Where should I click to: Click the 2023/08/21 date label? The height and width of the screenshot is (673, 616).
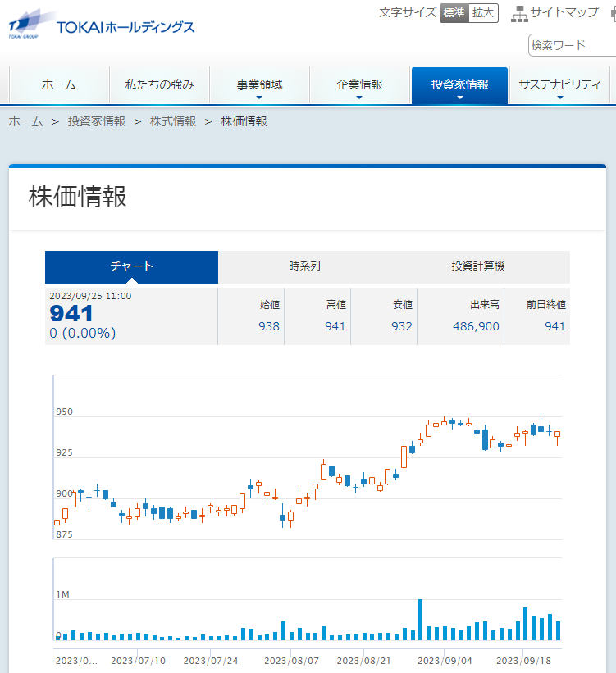364,661
